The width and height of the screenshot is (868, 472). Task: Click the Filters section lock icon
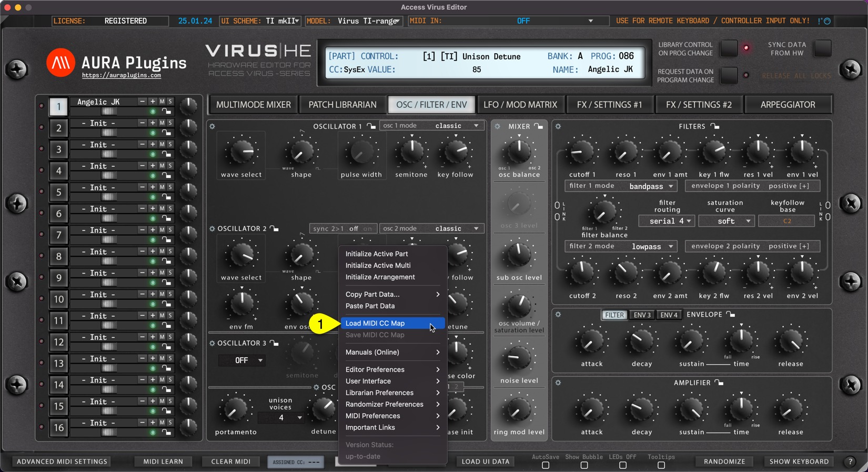coord(715,126)
